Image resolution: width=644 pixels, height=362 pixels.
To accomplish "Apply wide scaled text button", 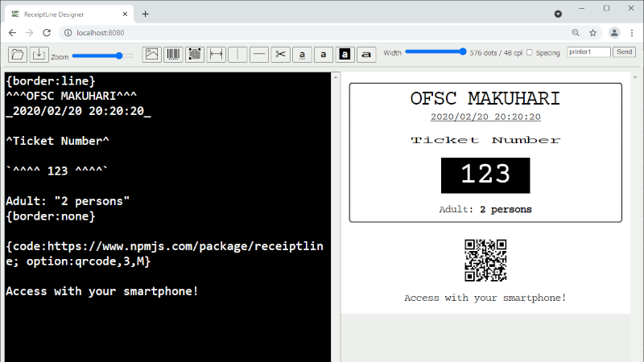I will [x=366, y=54].
